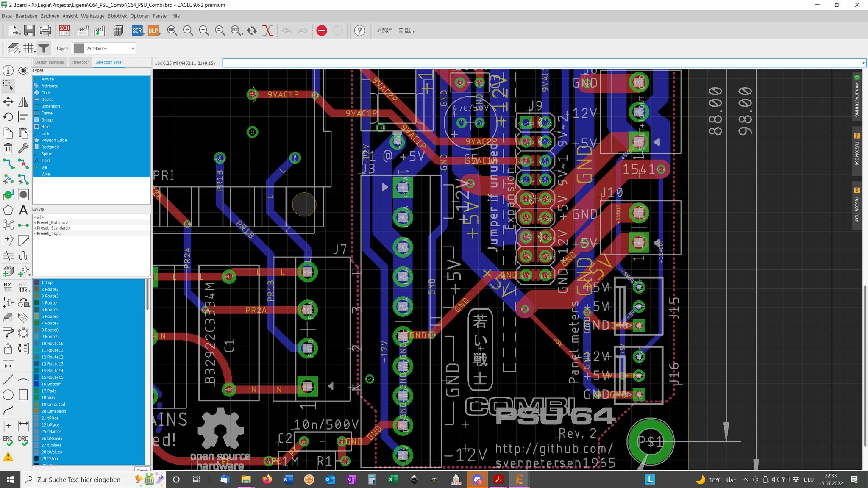Click the Info tool icon
Viewport: 868px width, 488px height.
[8, 71]
